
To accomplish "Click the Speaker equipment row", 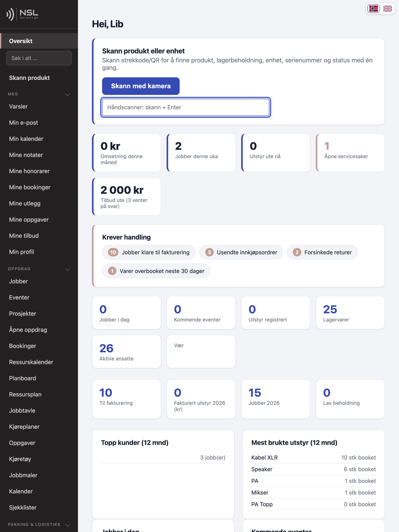I will coord(314,469).
